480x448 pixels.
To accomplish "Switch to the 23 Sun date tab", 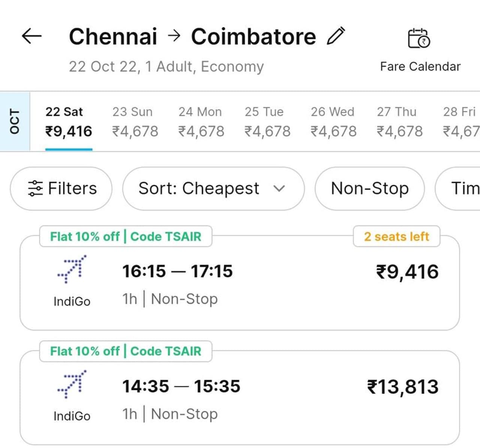I will pyautogui.click(x=135, y=122).
